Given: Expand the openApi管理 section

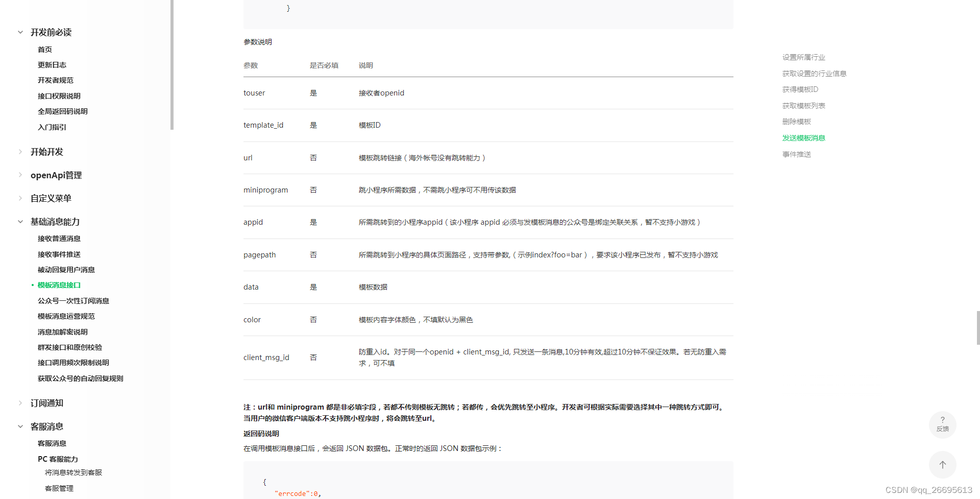Looking at the screenshot, I should click(20, 175).
